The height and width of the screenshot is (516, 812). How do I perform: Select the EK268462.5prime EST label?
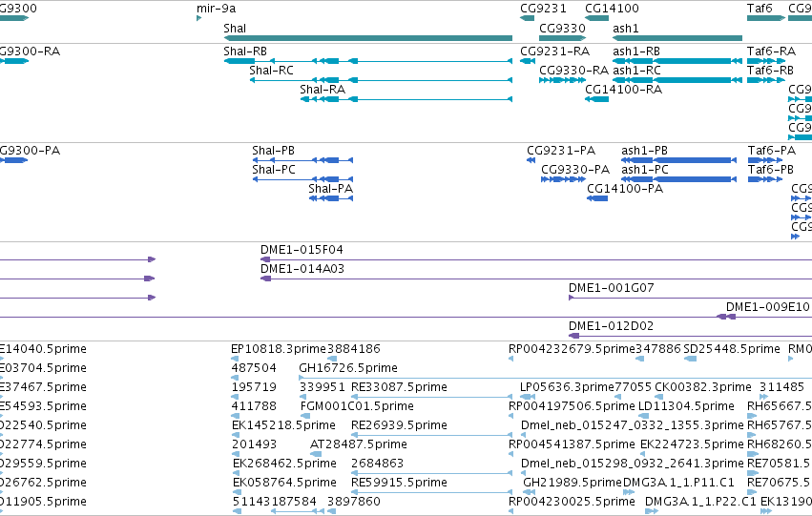click(x=285, y=464)
